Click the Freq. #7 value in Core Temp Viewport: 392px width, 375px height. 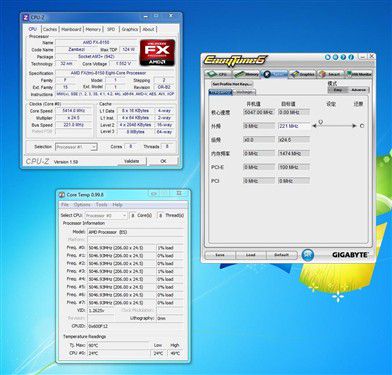click(x=121, y=303)
